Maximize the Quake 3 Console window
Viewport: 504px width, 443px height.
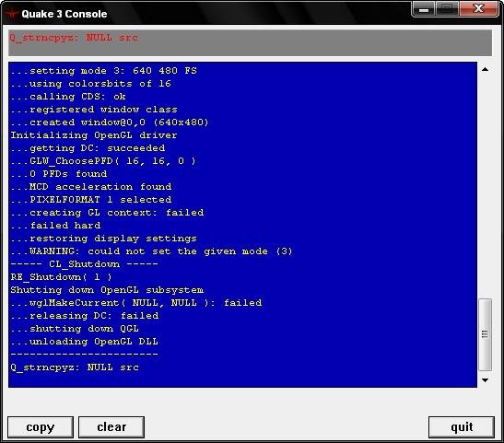tap(447, 9)
